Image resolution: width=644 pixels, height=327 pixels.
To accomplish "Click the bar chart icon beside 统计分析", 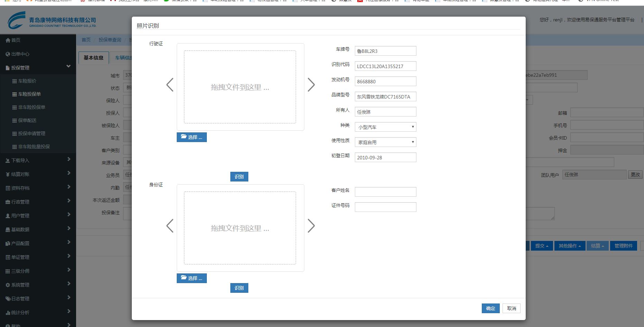I will tap(8, 312).
